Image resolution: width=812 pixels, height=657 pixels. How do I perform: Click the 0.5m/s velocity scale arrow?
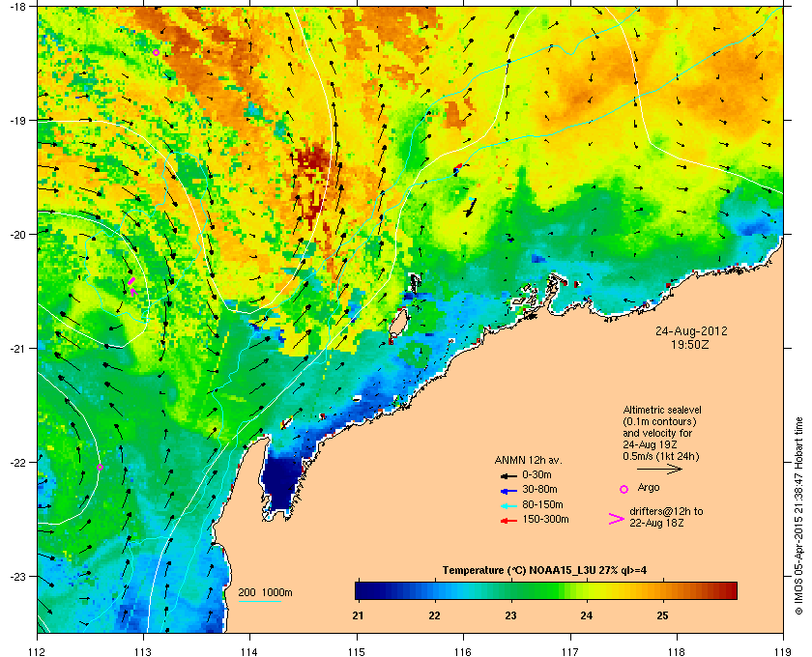(x=659, y=470)
